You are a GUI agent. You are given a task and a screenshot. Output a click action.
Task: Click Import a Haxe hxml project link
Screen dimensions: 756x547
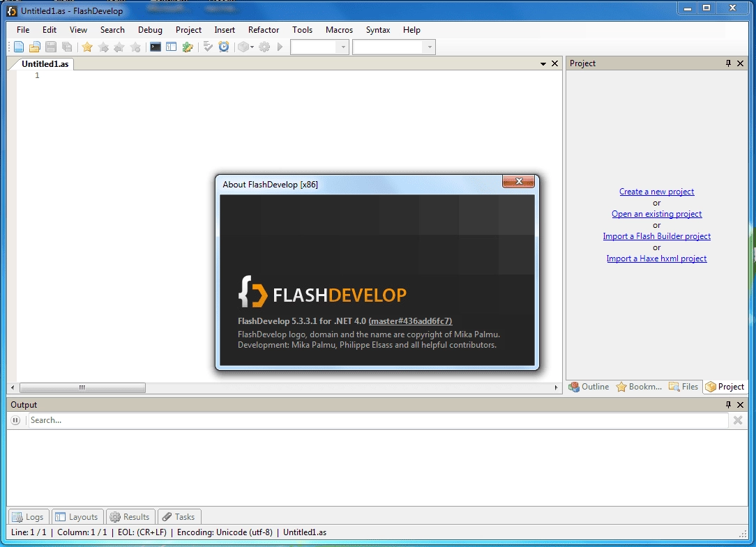[x=657, y=259]
